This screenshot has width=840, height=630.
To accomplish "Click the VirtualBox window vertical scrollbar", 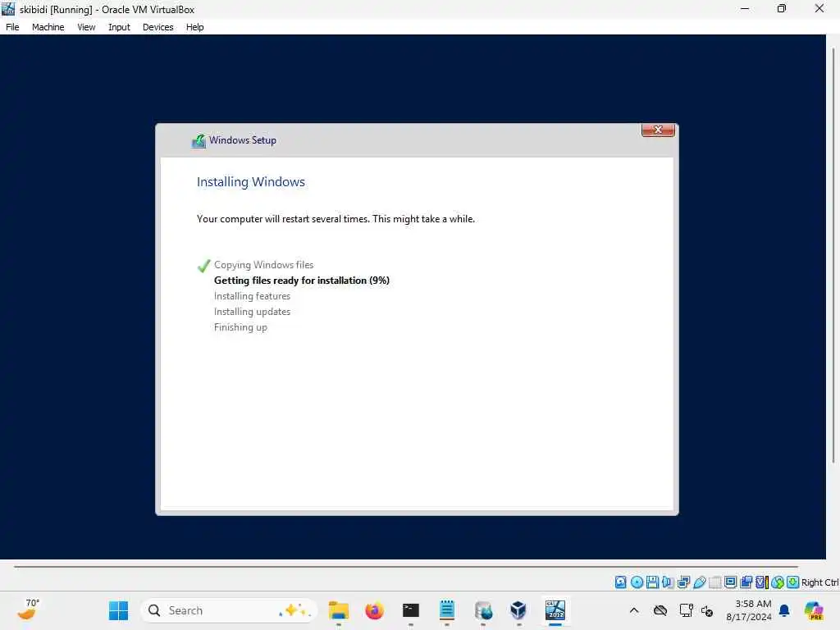I will 833,256.
